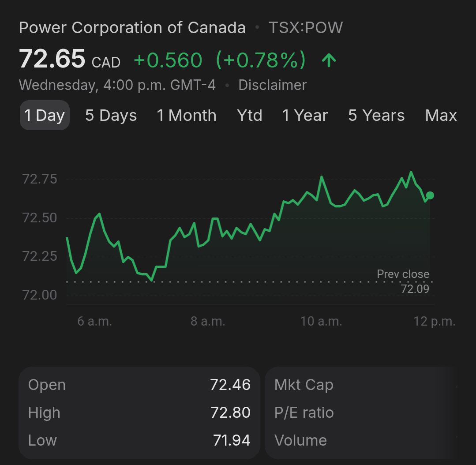Click the green up arrow icon
Image resolution: width=476 pixels, height=465 pixels.
click(329, 60)
